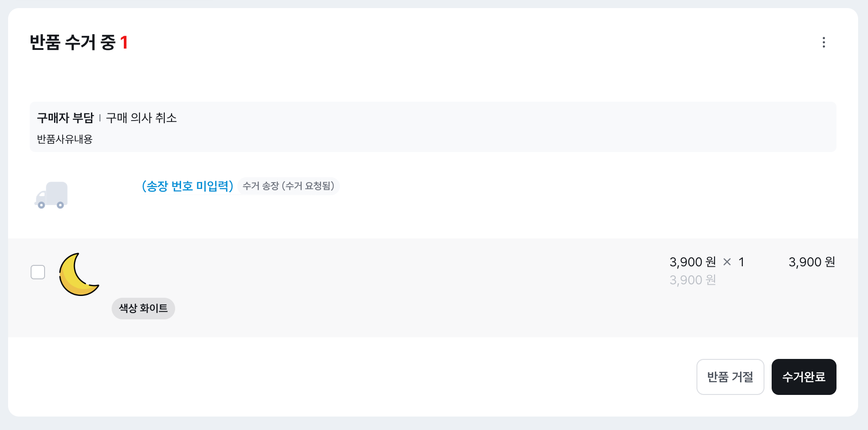Click the 반품사유내용 text

pos(64,139)
